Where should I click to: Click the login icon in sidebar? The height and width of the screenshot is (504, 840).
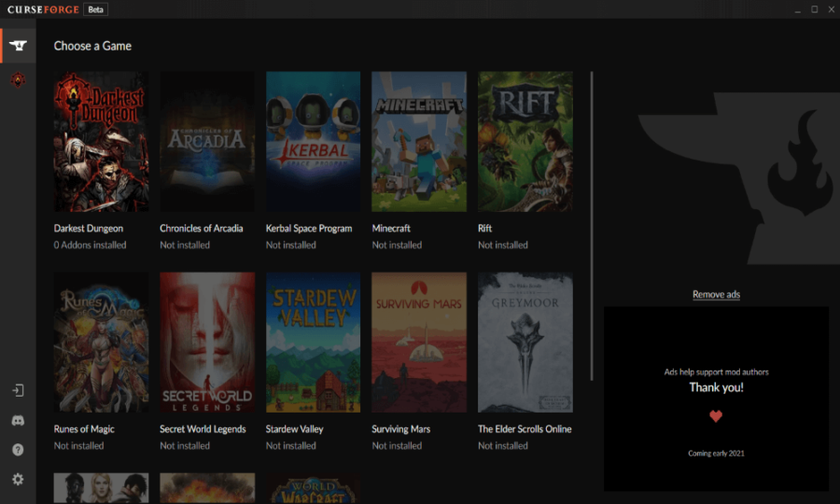click(x=19, y=390)
